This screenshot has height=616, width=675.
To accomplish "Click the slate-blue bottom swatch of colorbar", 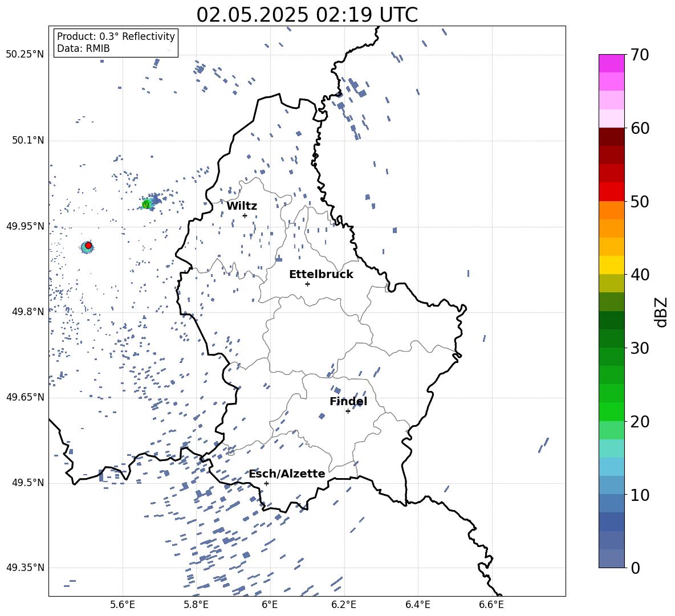I will coord(611,558).
